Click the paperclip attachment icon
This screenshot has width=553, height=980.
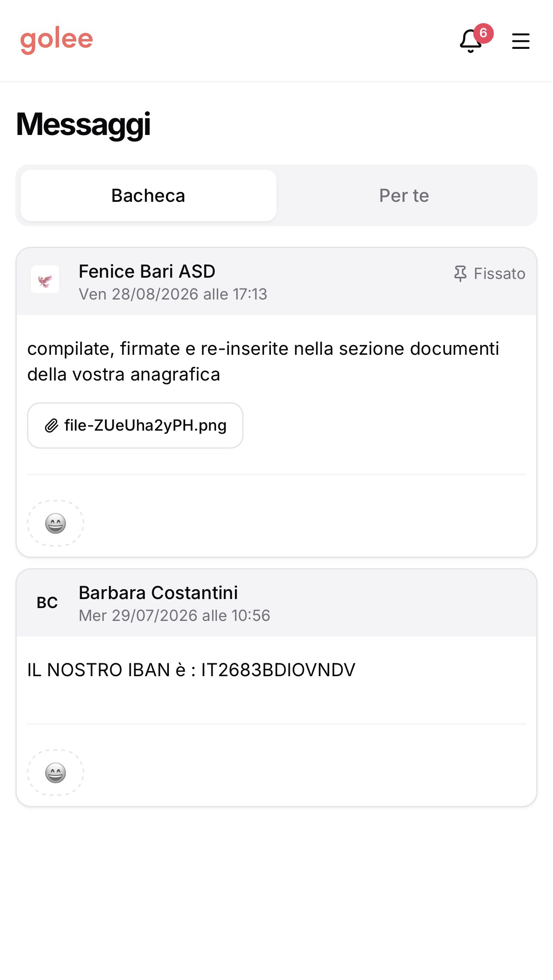coord(51,426)
